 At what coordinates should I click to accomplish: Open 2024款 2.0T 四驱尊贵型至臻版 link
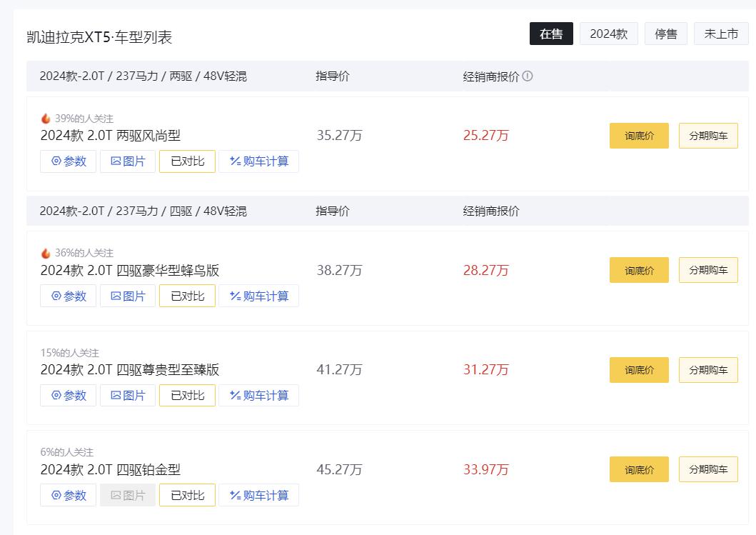tap(130, 370)
